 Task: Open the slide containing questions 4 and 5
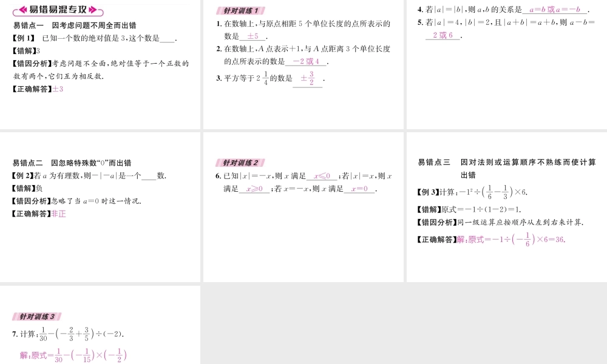coord(507,64)
